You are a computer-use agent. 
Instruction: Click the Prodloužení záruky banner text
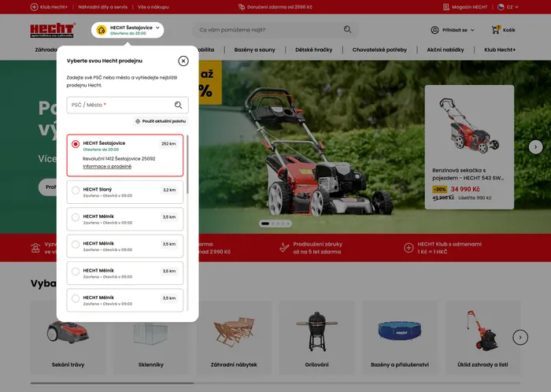(317, 248)
